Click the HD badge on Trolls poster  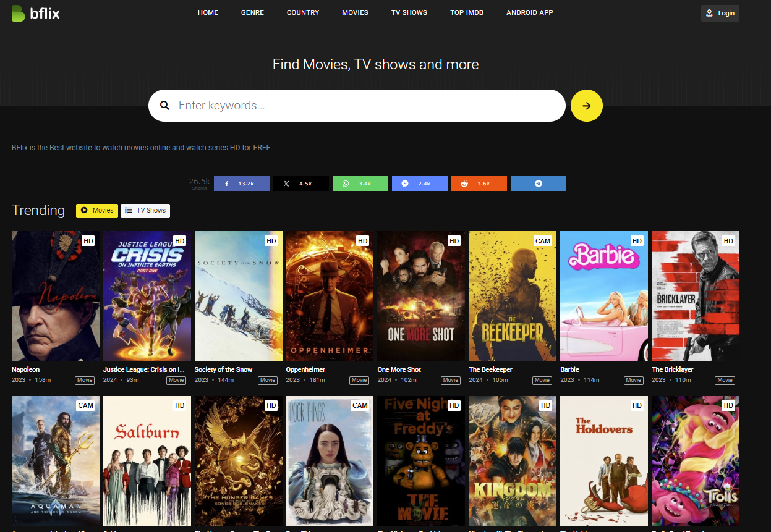coord(728,406)
